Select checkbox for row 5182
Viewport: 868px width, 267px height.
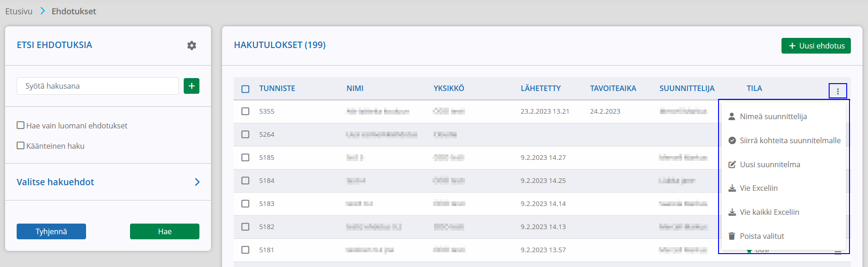245,227
